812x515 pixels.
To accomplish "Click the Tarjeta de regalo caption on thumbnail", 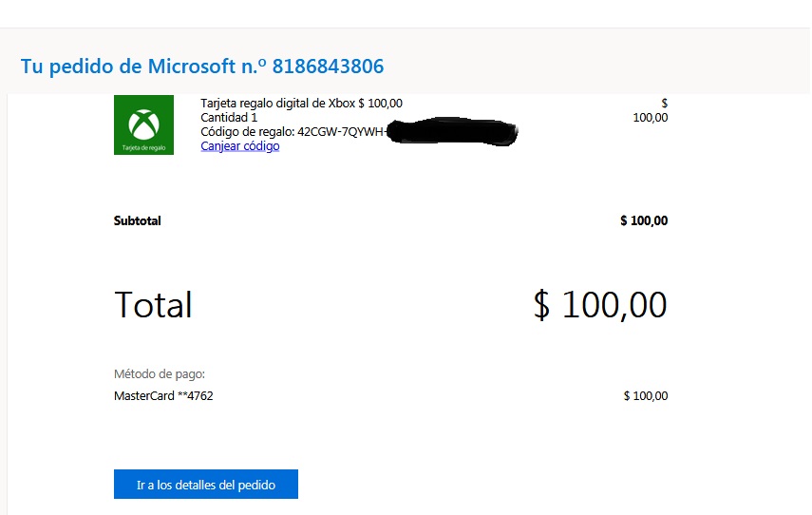I will click(x=144, y=147).
